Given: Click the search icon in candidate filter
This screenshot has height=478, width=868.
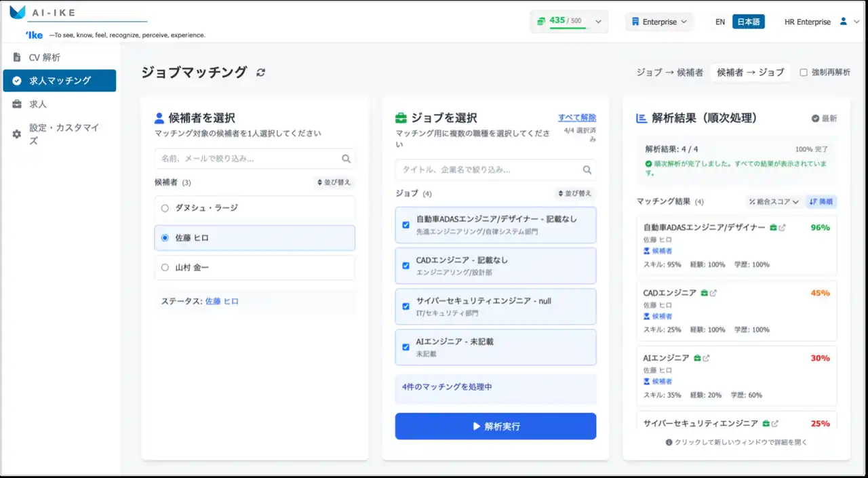Looking at the screenshot, I should pos(347,159).
